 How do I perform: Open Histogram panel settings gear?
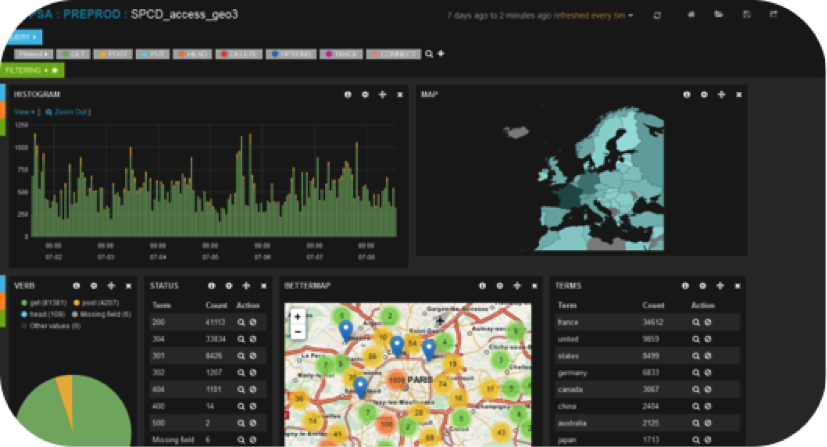[365, 94]
